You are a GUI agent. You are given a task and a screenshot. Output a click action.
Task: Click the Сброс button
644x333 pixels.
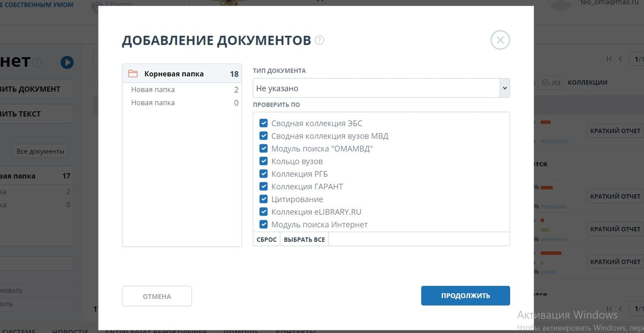267,240
